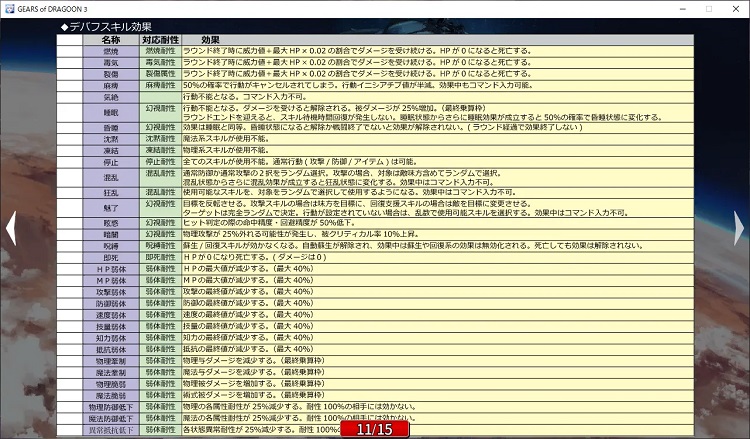Click the 物理系スキルが使用不能 effect text
Image resolution: width=750 pixels, height=439 pixels.
(x=226, y=151)
